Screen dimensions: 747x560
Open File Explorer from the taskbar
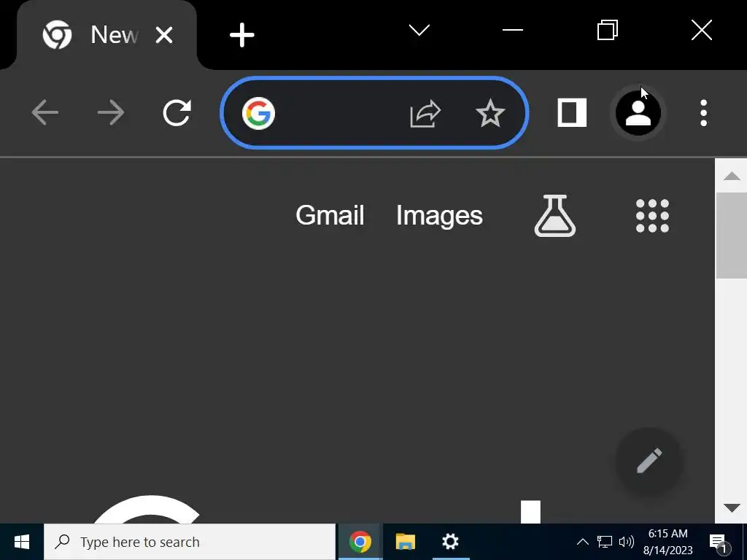point(406,542)
